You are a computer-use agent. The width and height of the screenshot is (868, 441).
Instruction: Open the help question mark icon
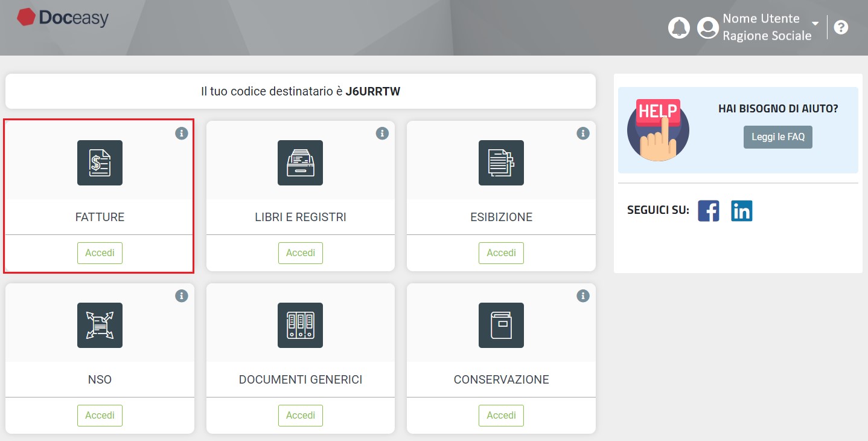tap(841, 27)
